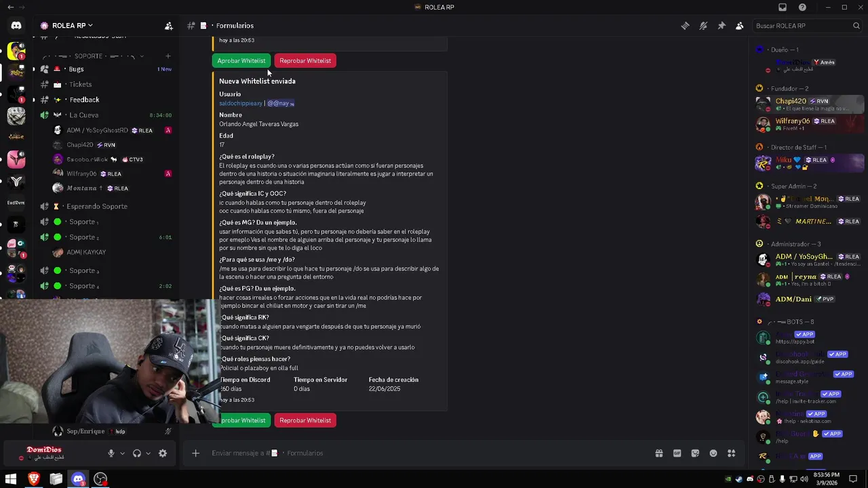868x488 pixels.
Task: Open Brave browser from taskbar
Action: [x=34, y=479]
